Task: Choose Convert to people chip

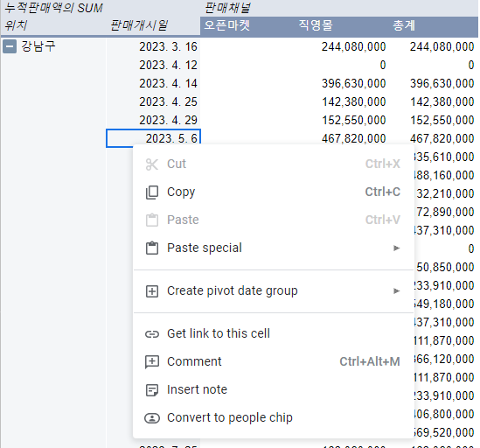Action: pos(273,418)
